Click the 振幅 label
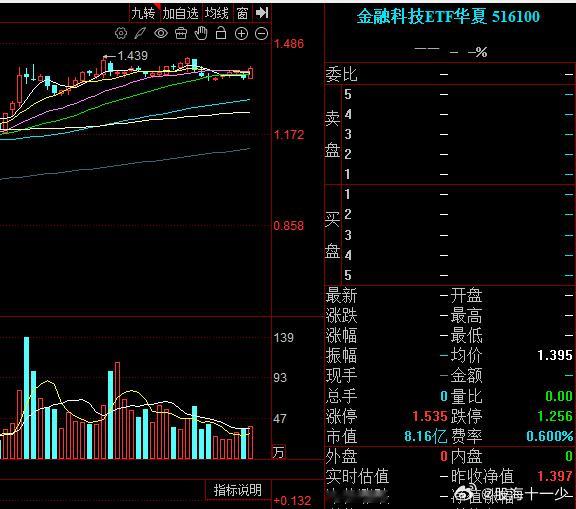The image size is (576, 509). pos(341,355)
